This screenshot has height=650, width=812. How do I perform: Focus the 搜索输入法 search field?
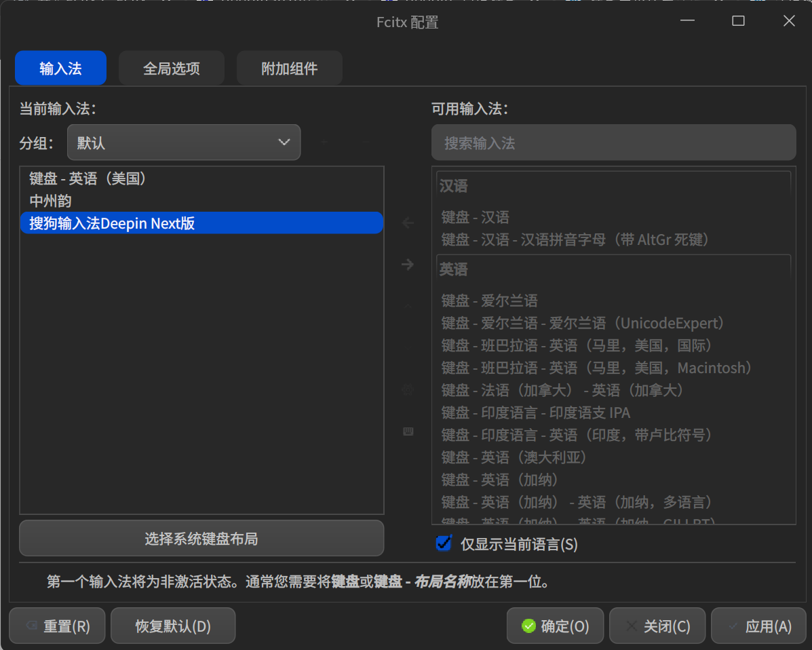pos(614,142)
